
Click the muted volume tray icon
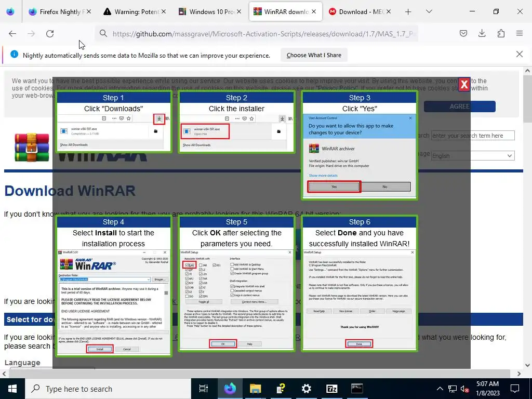(x=465, y=389)
